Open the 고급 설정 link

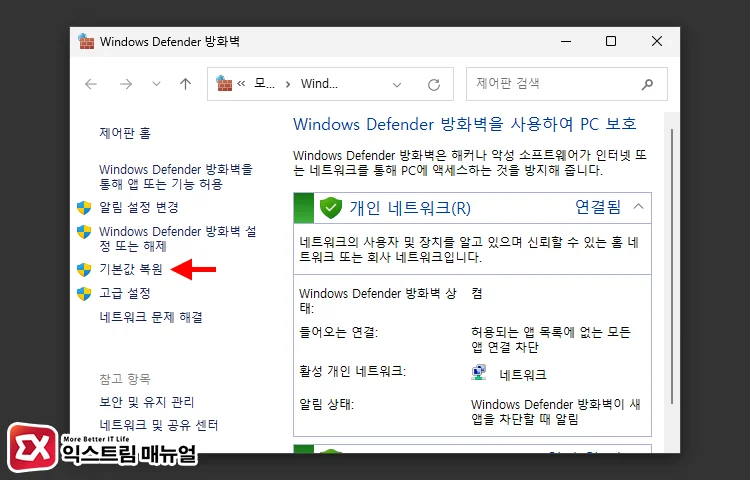[125, 293]
